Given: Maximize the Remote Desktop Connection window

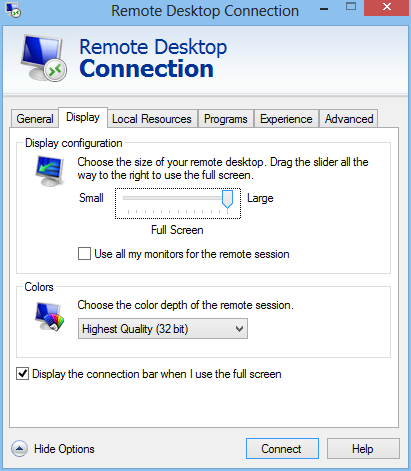Looking at the screenshot, I should coord(351,7).
